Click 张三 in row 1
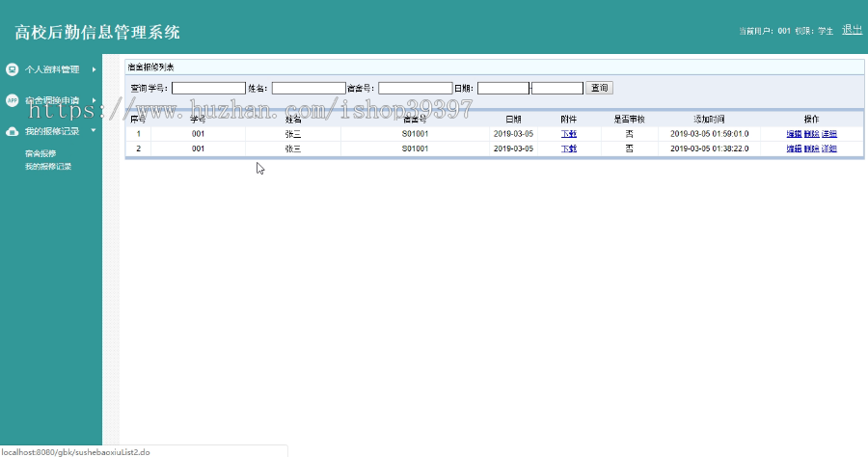Screen dimensions: 868x457 293,134
